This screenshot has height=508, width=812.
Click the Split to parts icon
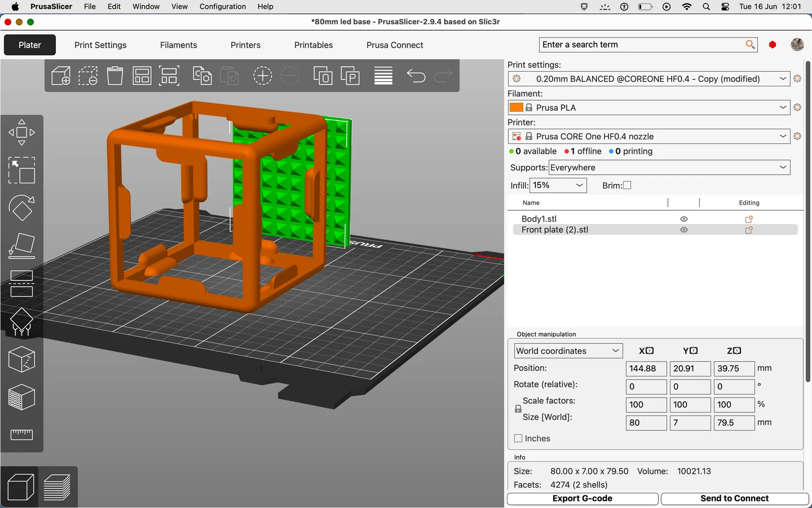pos(350,76)
